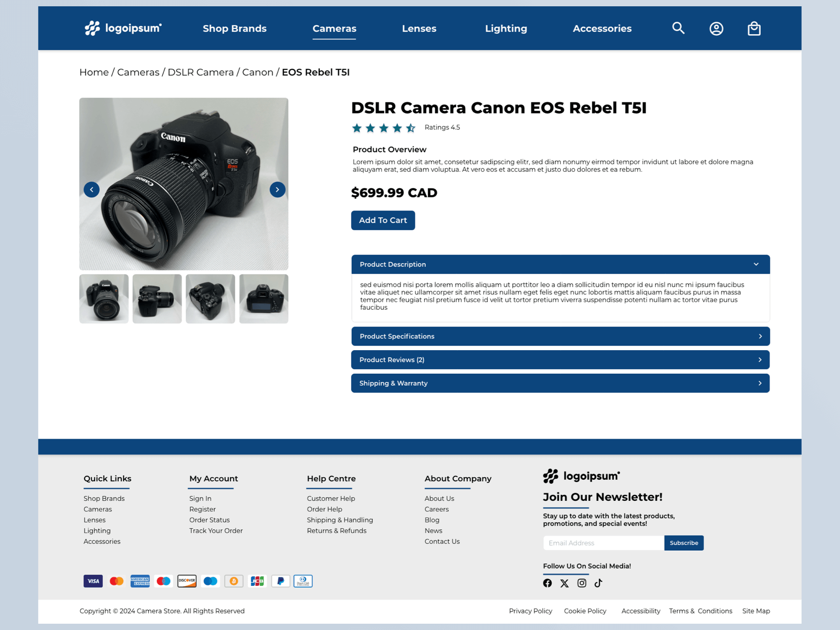The image size is (840, 630).
Task: Open Careers footer link
Action: (437, 509)
